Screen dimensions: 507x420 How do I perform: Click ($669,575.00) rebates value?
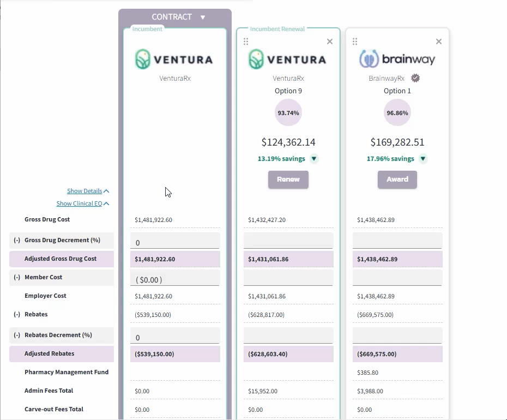375,315
